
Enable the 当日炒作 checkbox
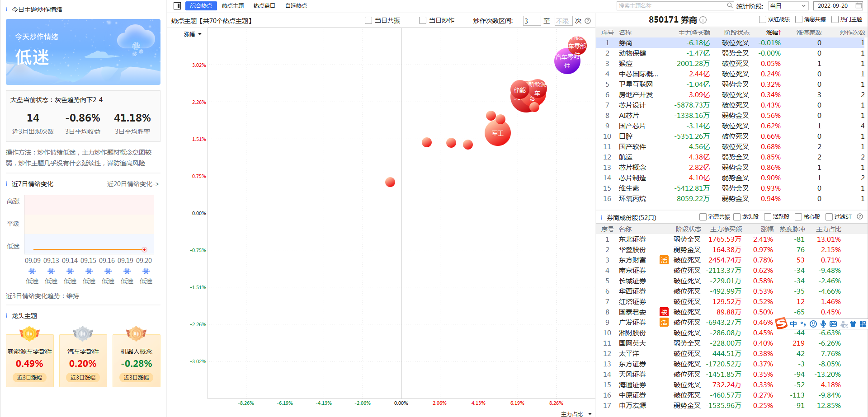[x=423, y=20]
